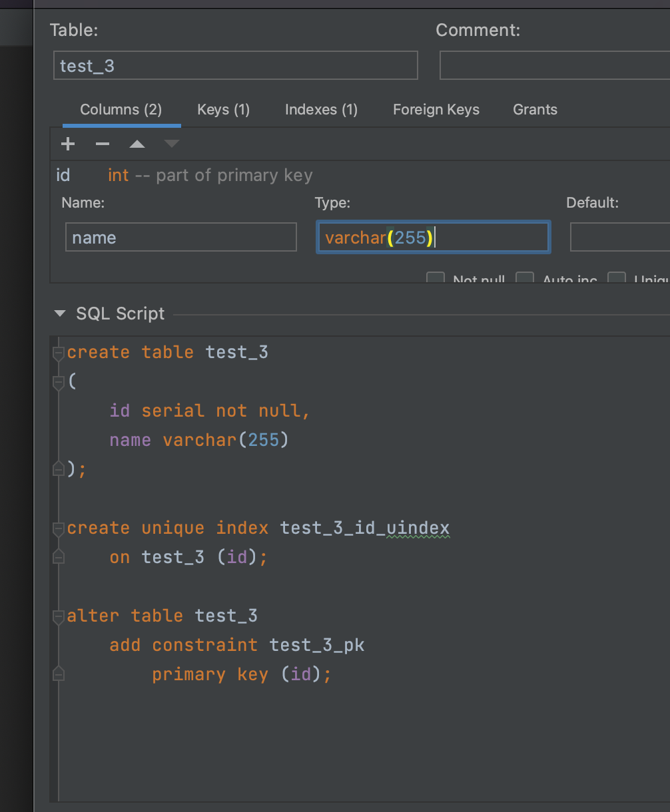This screenshot has height=812, width=670.
Task: Remove the selected column using the minus icon
Action: coord(102,144)
